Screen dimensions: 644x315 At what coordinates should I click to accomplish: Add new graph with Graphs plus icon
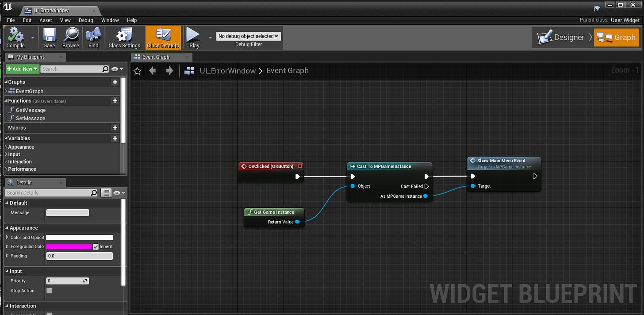(115, 82)
